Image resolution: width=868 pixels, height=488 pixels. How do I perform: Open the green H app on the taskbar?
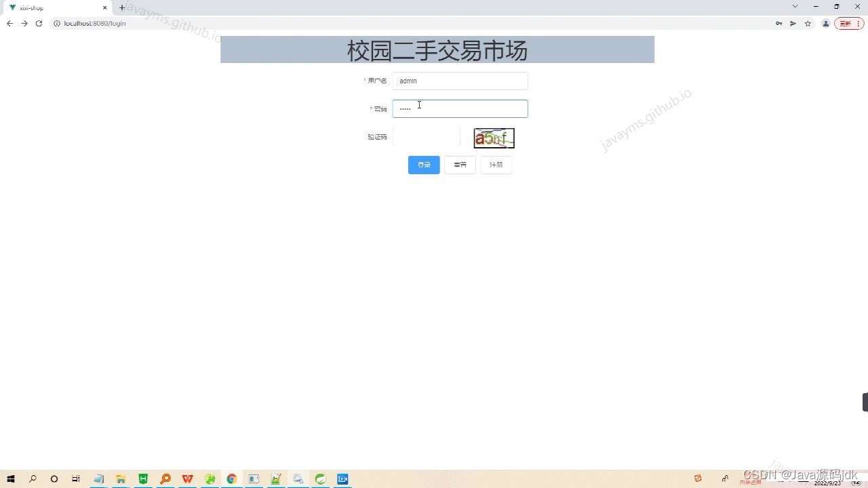coord(143,479)
